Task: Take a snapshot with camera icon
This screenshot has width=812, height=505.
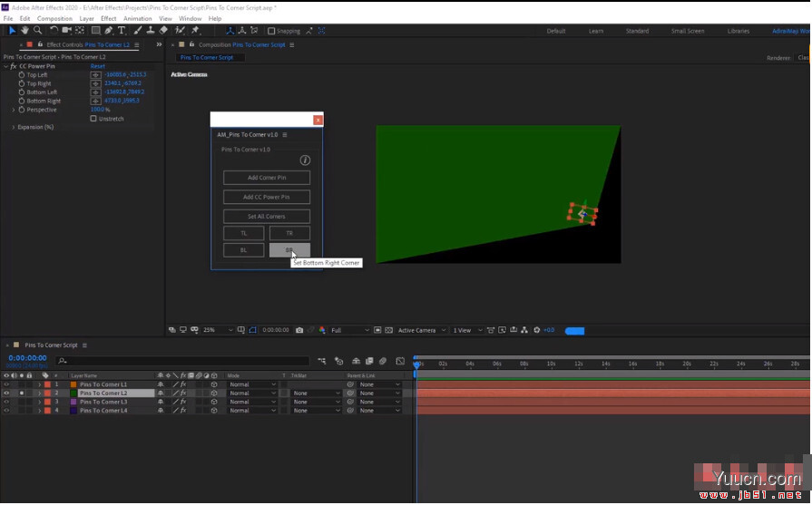Action: click(x=299, y=330)
